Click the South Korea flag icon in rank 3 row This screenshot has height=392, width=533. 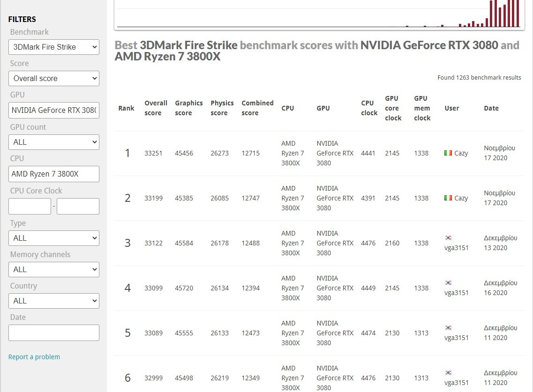[448, 238]
